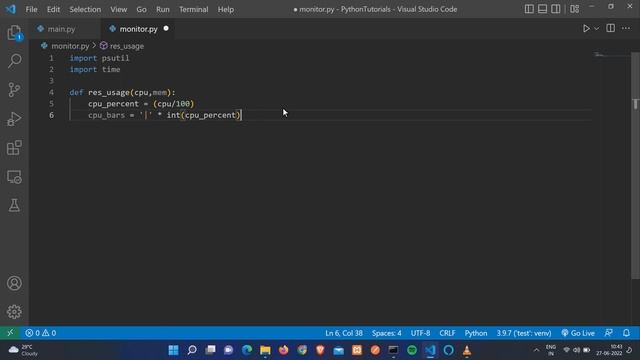
Task: Open the Terminal menu
Action: click(193, 9)
